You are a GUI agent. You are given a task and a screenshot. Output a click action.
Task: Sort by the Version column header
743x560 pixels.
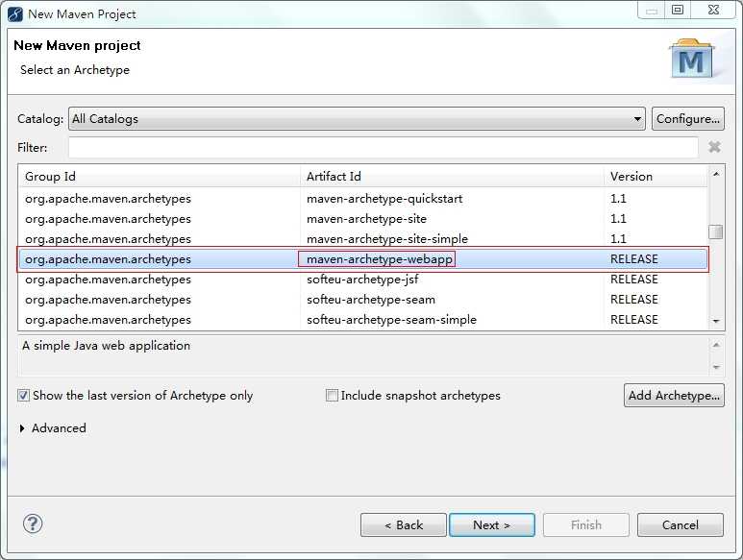pos(656,177)
